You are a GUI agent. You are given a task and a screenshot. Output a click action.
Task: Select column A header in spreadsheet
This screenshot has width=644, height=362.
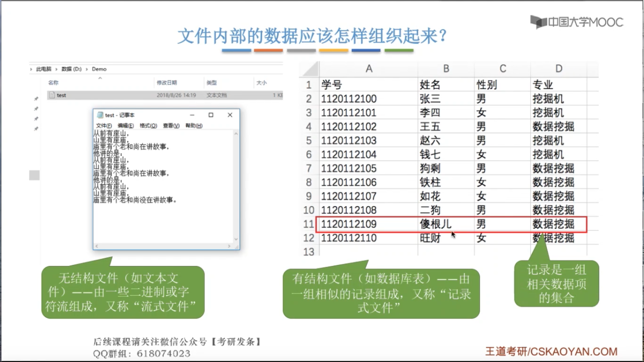369,69
